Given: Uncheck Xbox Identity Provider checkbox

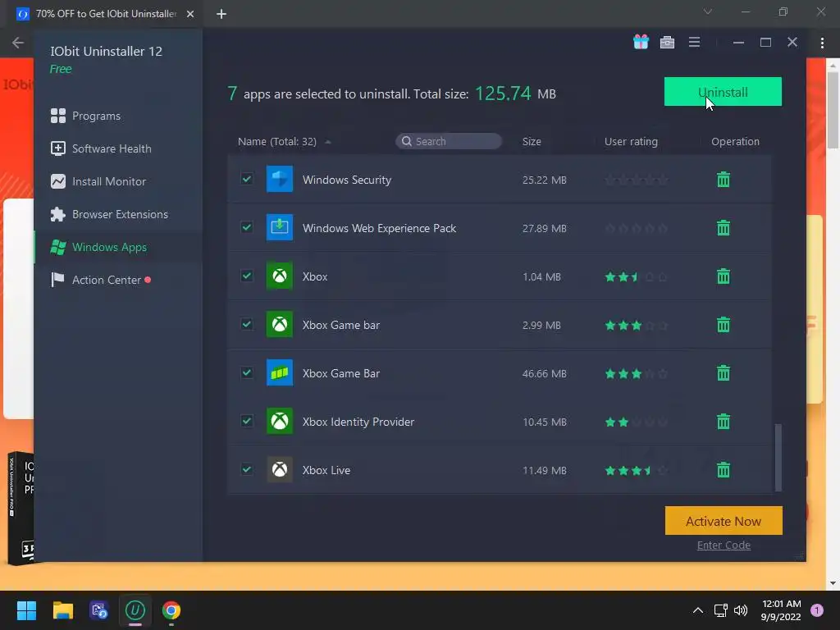Looking at the screenshot, I should (246, 421).
